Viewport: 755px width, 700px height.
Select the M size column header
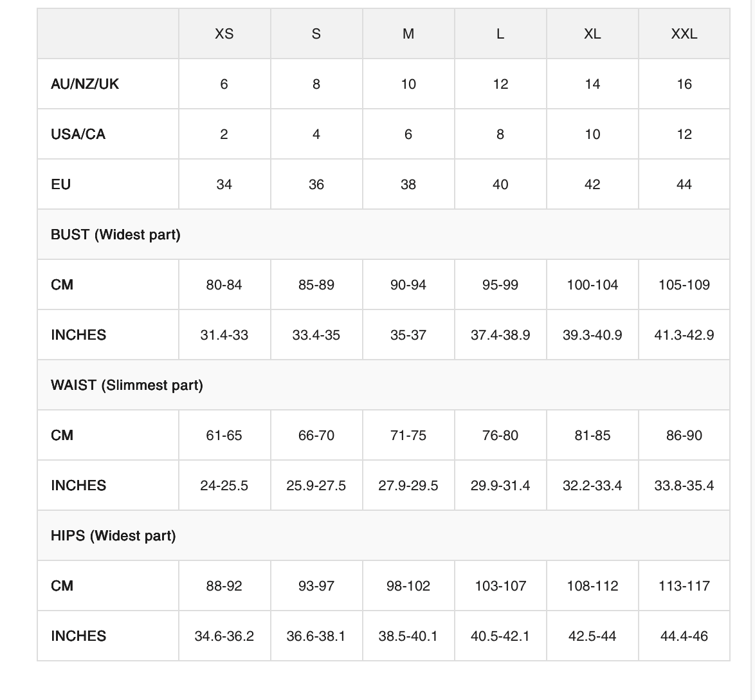click(x=408, y=33)
